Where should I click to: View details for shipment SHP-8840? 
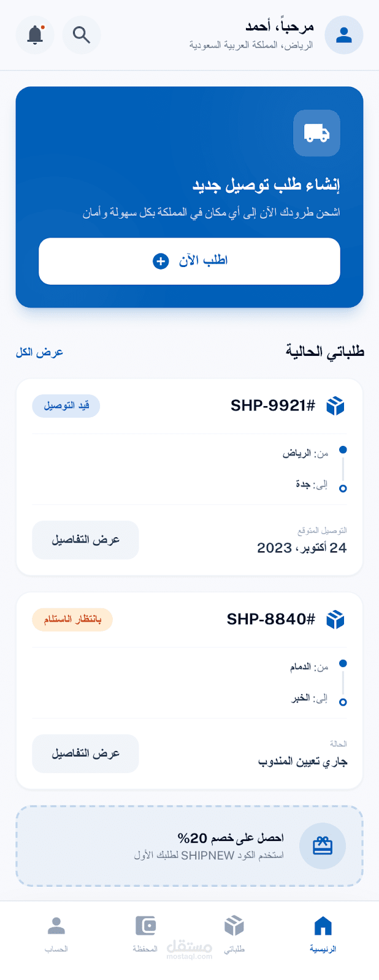(x=85, y=753)
